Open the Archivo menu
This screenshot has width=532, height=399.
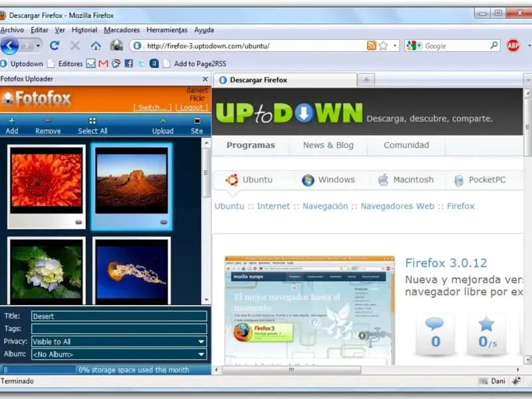click(x=12, y=30)
